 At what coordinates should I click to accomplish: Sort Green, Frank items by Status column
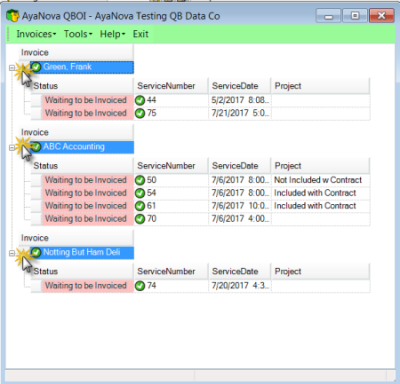point(82,86)
